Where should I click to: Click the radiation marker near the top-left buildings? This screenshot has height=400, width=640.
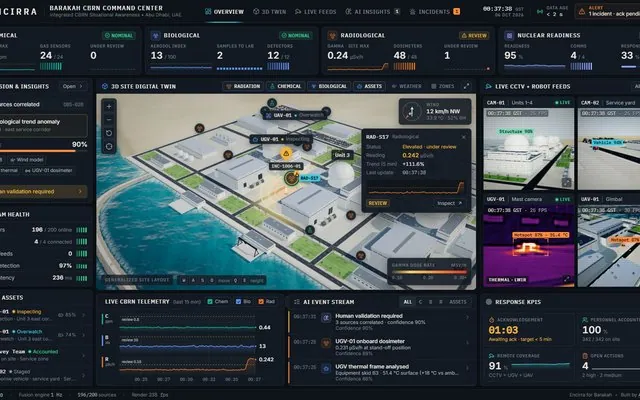tap(199, 128)
